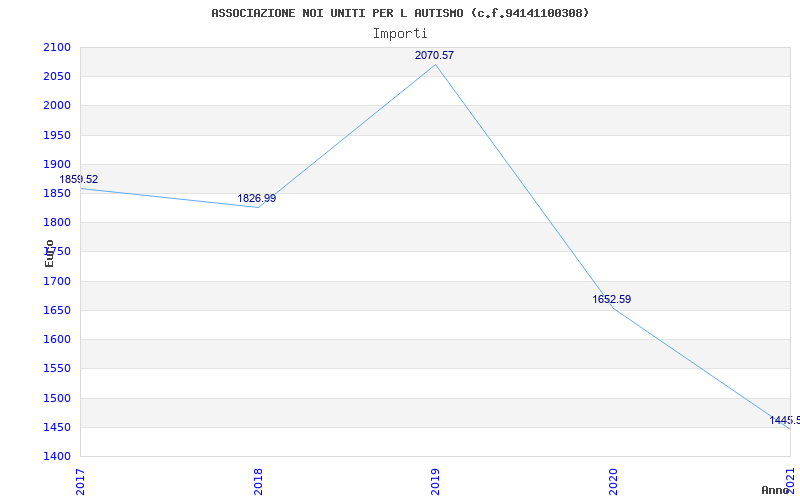Select the 2070.57 peak data label
This screenshot has width=800, height=500.
click(x=434, y=56)
